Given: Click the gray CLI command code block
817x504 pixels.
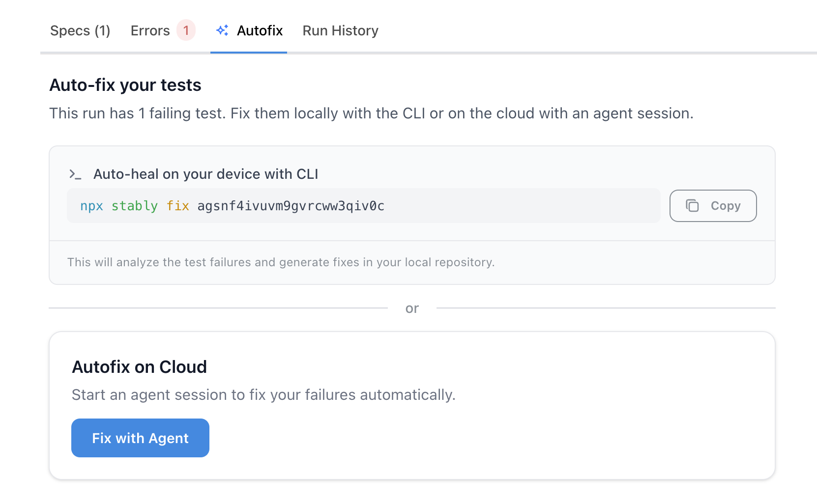Looking at the screenshot, I should pos(364,206).
